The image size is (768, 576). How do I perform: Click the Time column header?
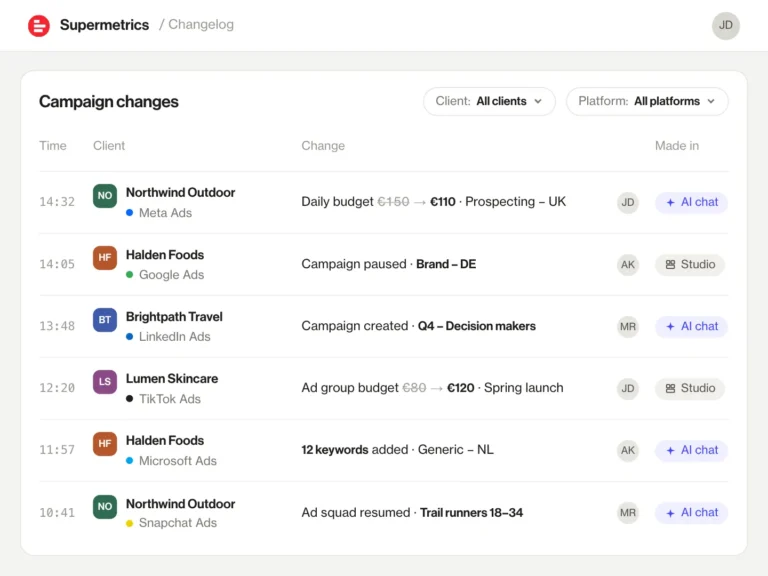tap(53, 145)
